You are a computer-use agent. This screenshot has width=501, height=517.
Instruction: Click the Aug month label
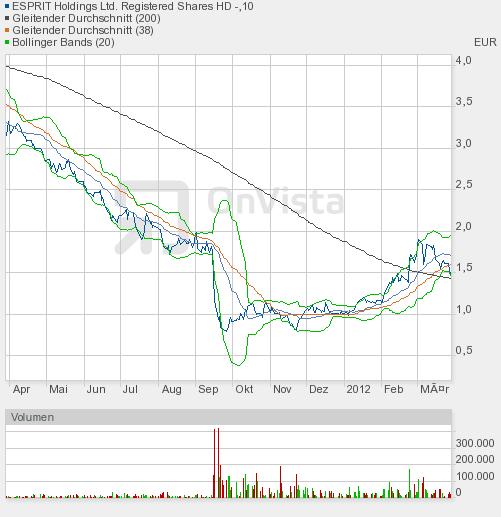[172, 389]
